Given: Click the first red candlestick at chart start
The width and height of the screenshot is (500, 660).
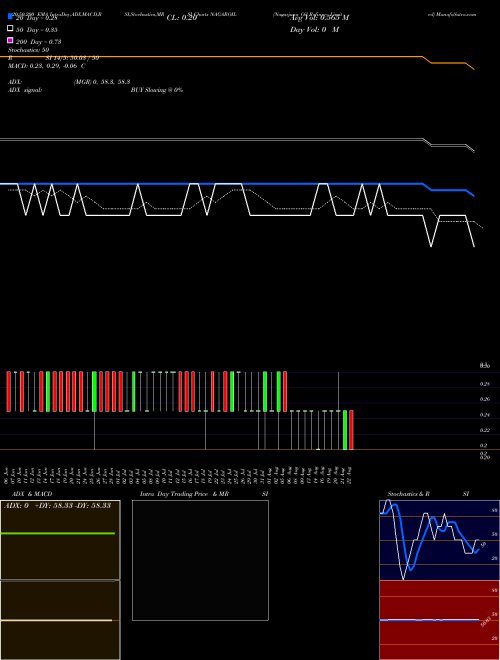Looking at the screenshot, I should (x=8, y=391).
